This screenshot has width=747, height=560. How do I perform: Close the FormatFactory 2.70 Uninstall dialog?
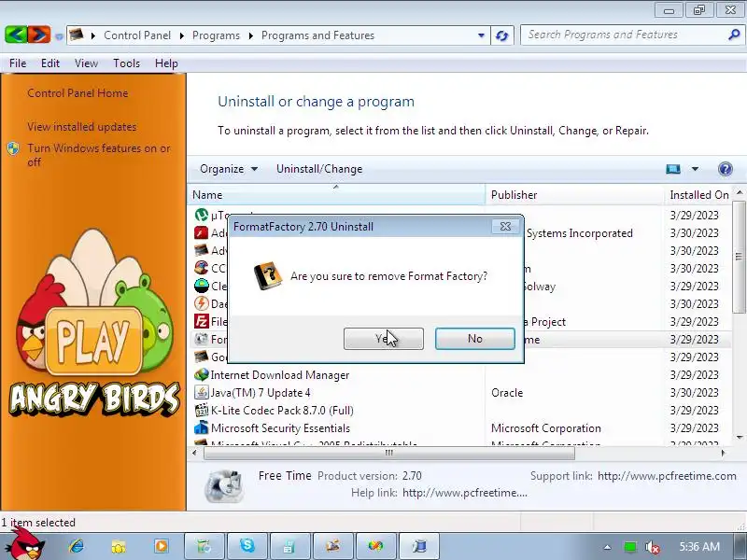pyautogui.click(x=505, y=227)
